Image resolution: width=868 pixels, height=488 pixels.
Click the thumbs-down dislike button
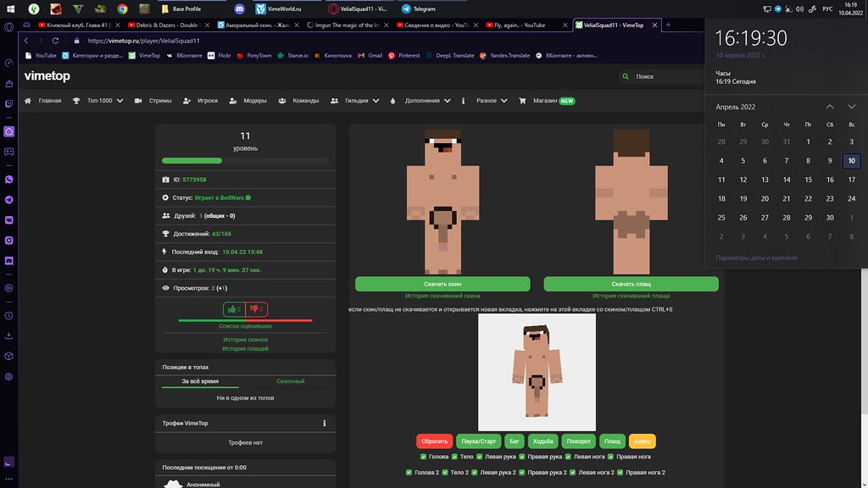click(x=257, y=309)
